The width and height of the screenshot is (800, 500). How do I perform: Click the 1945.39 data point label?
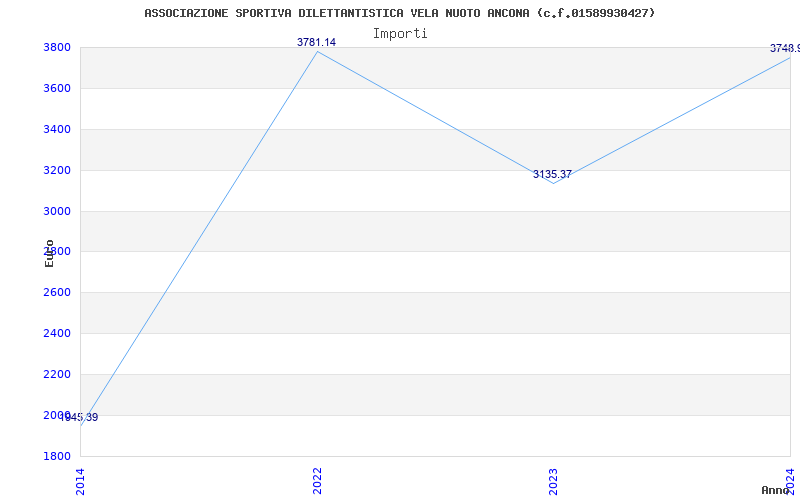point(79,417)
